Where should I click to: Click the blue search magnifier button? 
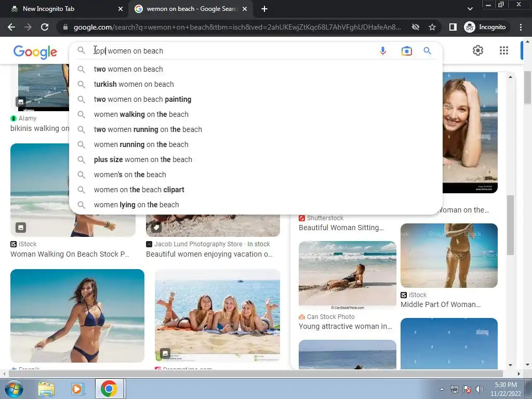[x=427, y=51]
